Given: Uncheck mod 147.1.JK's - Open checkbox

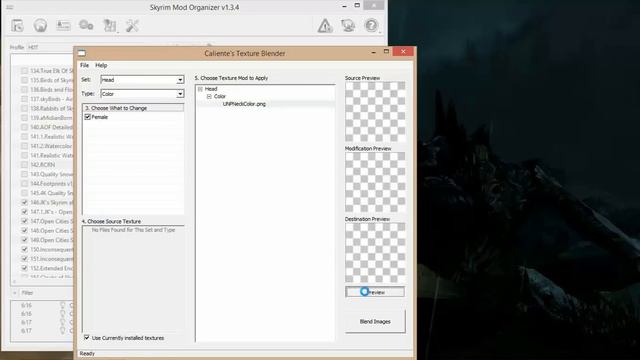Looking at the screenshot, I should [24, 211].
